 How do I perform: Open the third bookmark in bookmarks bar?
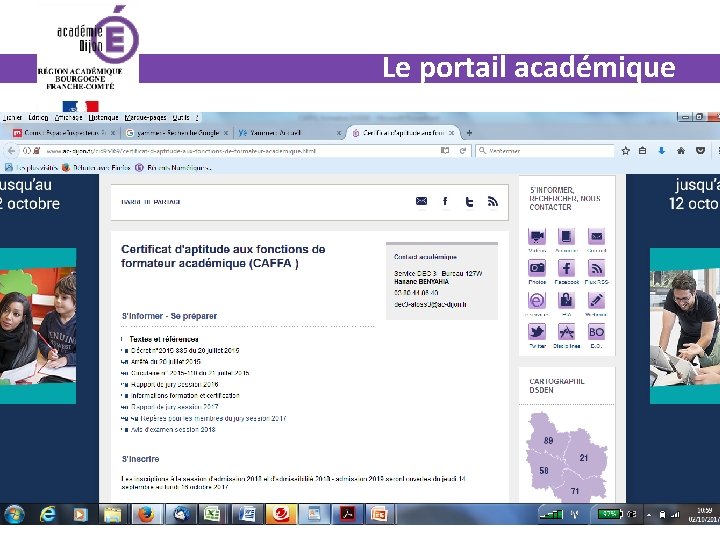(173, 168)
